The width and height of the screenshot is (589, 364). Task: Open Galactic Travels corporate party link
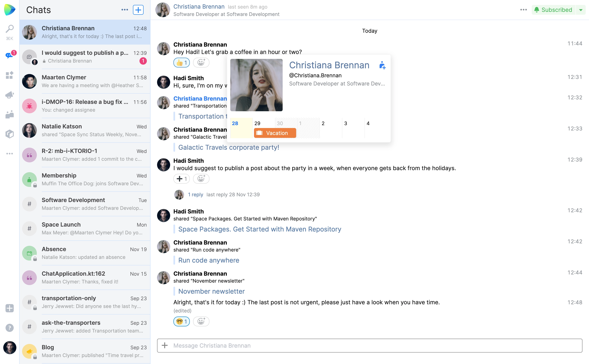coord(228,147)
